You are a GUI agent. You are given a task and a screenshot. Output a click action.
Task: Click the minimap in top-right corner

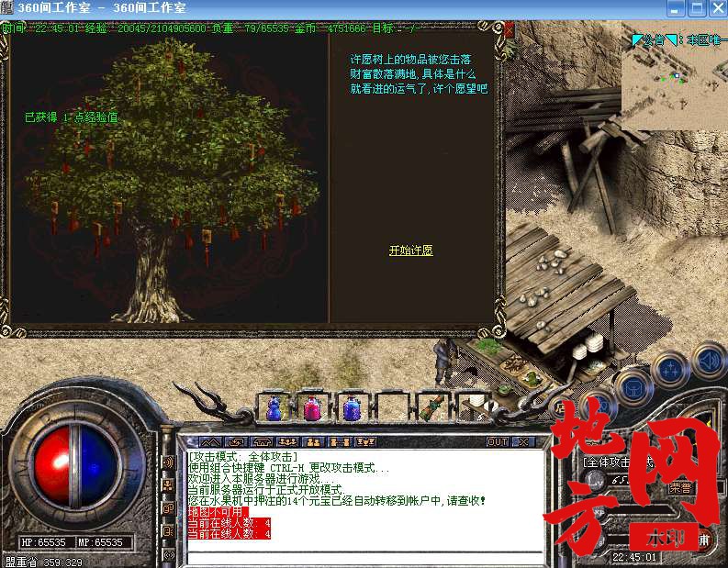pos(675,75)
